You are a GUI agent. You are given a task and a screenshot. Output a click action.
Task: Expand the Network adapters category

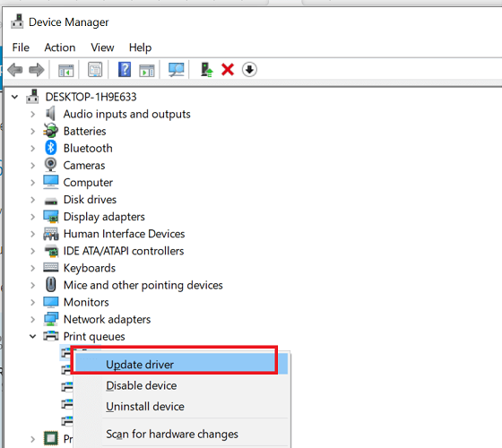click(32, 320)
